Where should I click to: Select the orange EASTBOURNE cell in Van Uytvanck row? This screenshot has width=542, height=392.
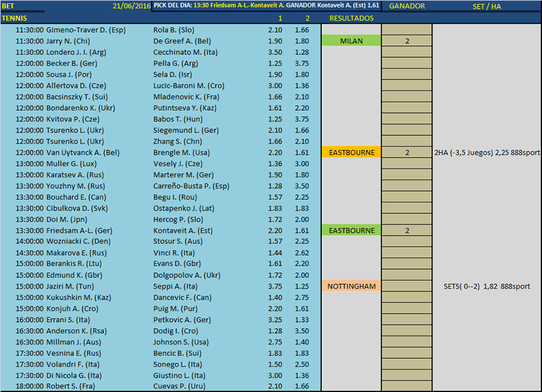(351, 152)
